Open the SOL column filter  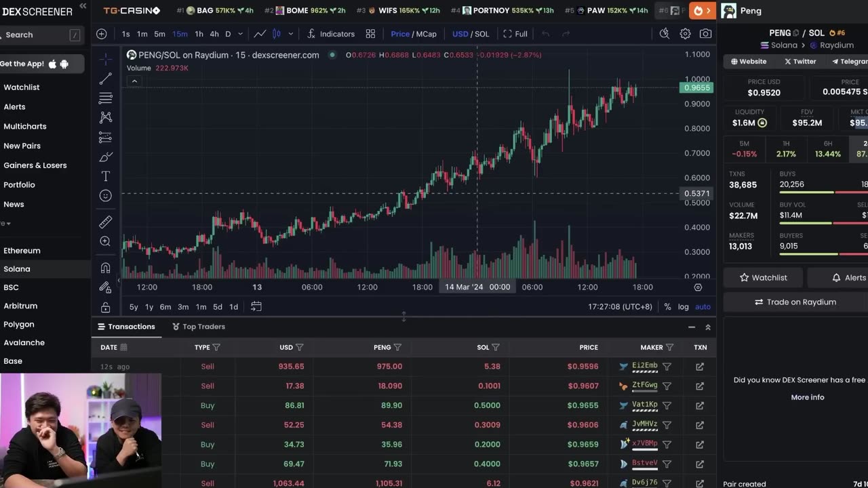(496, 347)
